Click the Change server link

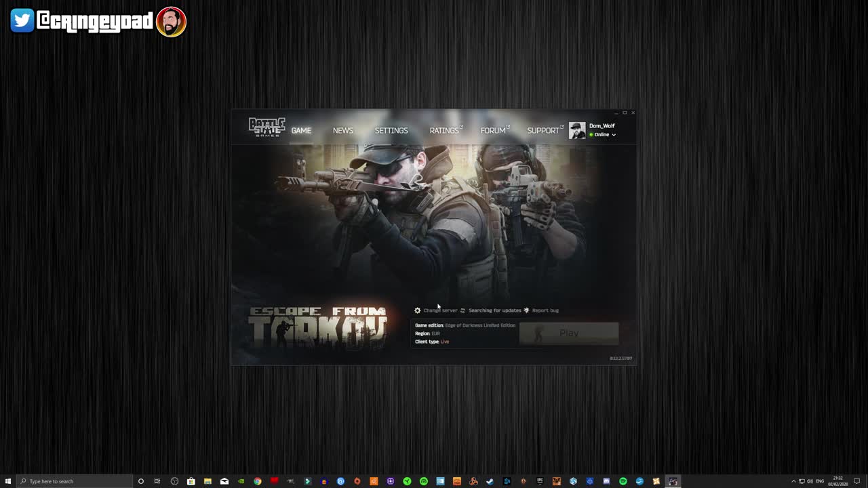point(440,310)
